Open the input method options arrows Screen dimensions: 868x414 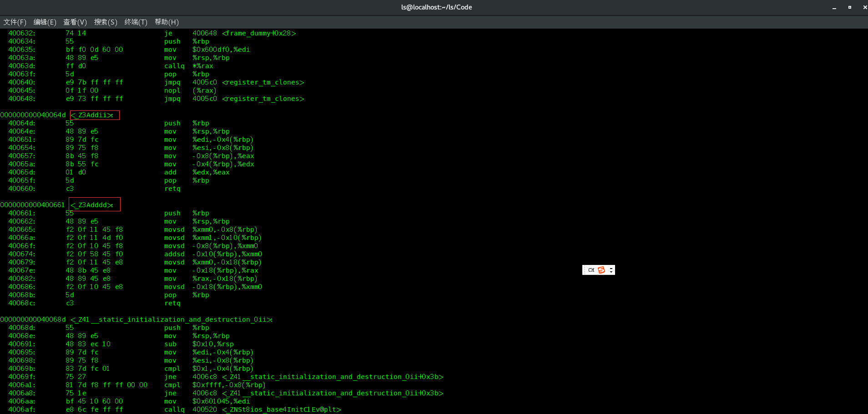point(611,270)
